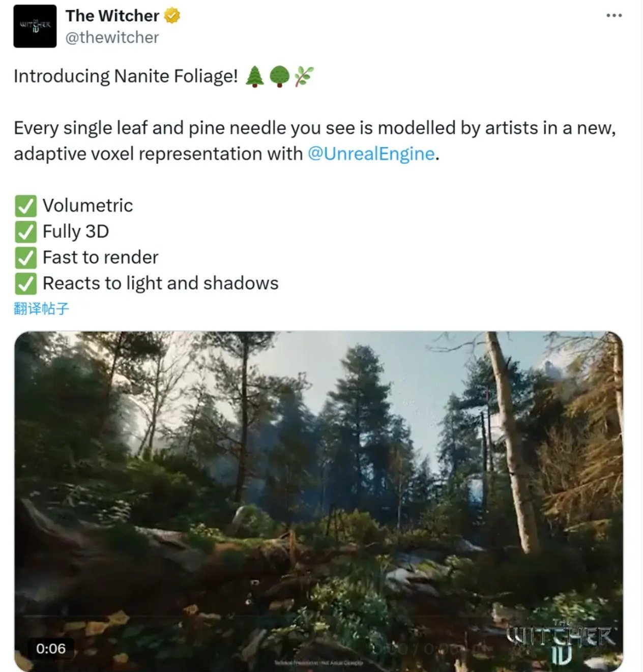
Task: Open the @UnrealEngine mention
Action: 371,154
